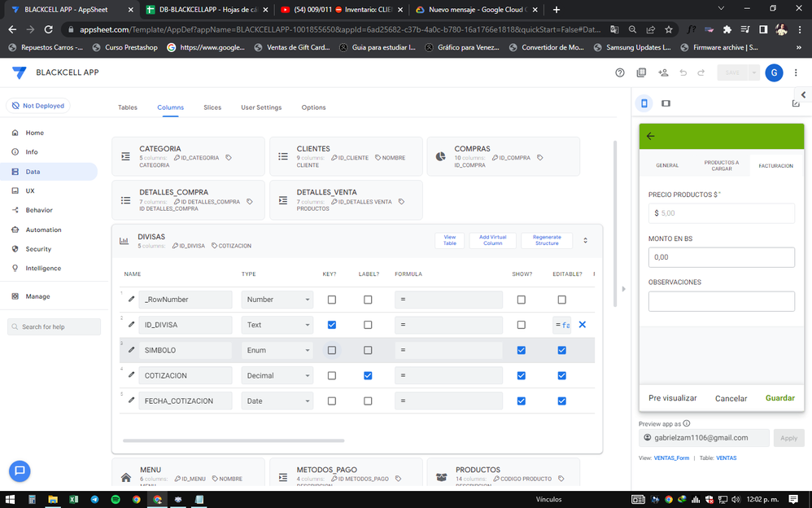Uncheck the SHOW checkbox for COTIZACION
This screenshot has height=508, width=812.
521,375
